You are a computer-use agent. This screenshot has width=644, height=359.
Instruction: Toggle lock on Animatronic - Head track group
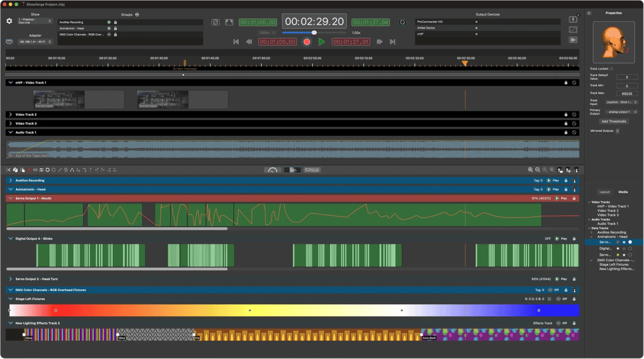click(x=566, y=190)
